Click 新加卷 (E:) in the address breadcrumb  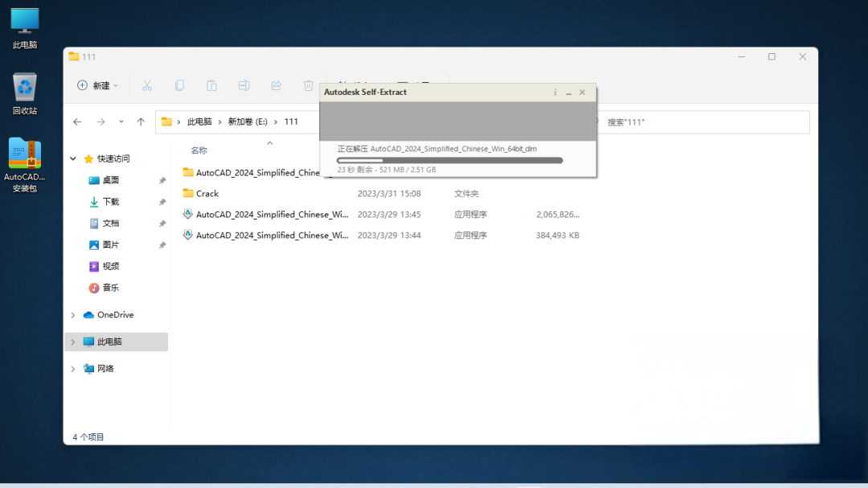point(248,122)
